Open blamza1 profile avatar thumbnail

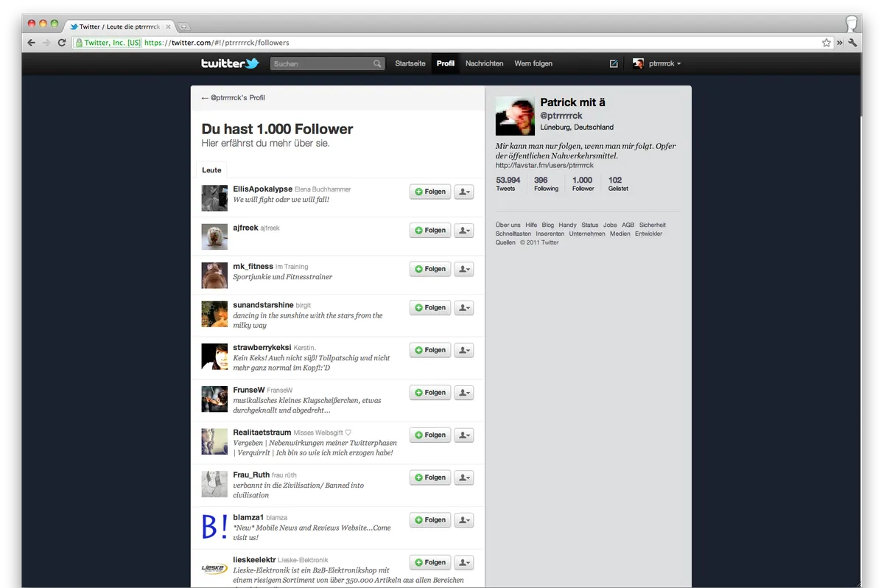214,526
